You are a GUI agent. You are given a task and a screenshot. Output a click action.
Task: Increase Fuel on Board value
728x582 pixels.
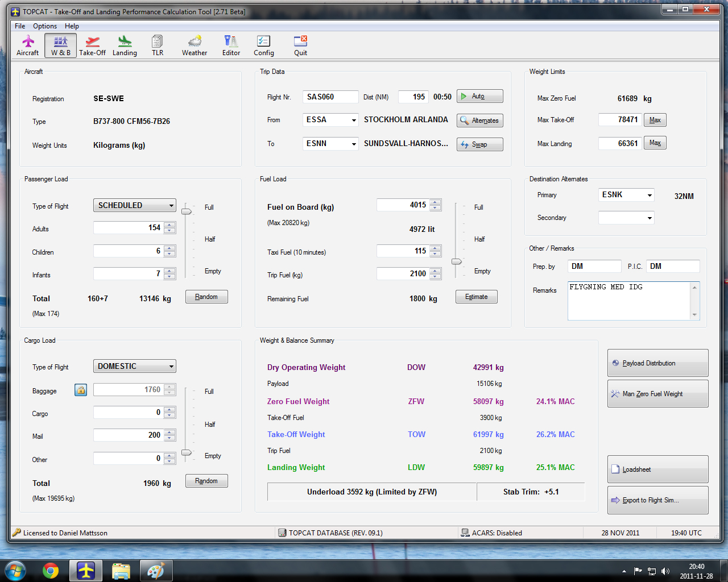(436, 202)
